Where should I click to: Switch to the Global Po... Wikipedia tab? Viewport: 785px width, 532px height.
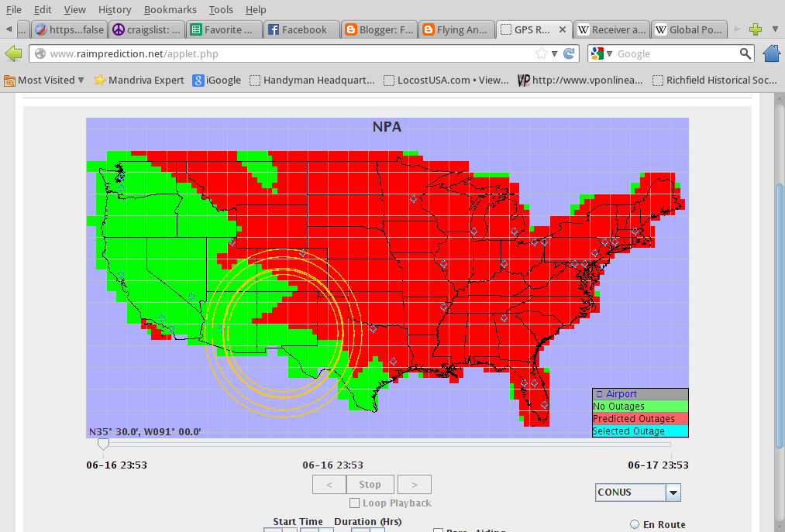pyautogui.click(x=689, y=29)
